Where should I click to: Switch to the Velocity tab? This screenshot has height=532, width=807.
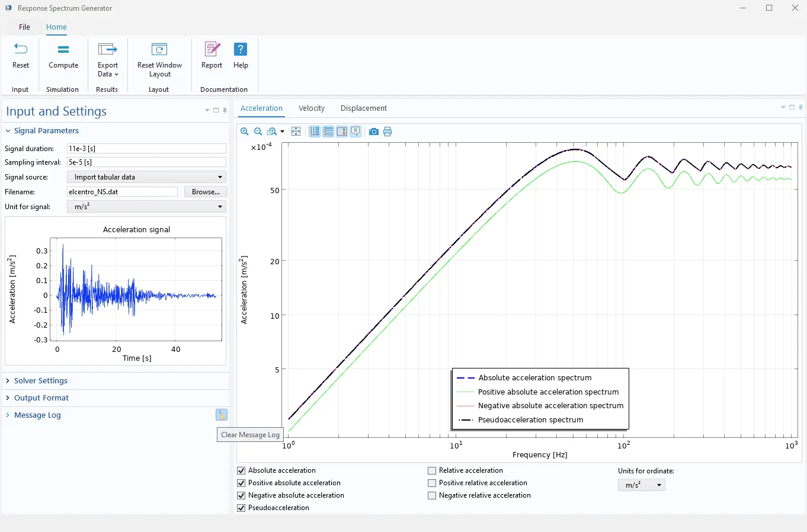[x=312, y=108]
